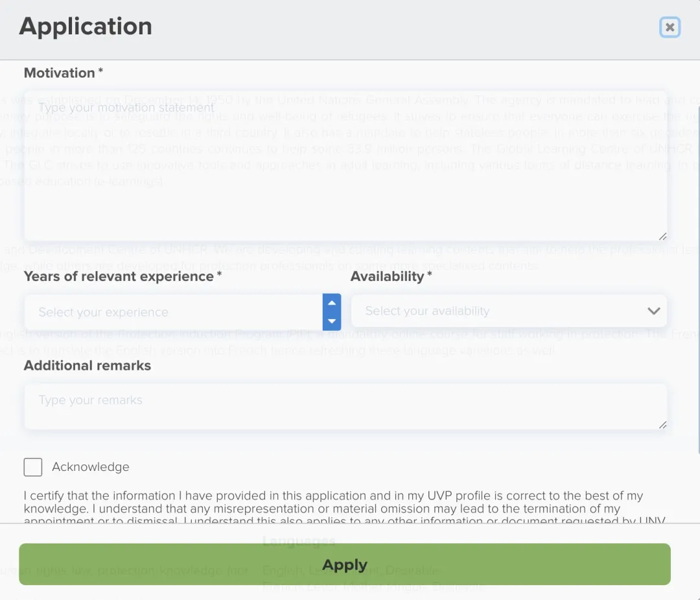
Task: Click the Motivation statement text area
Action: point(345,165)
